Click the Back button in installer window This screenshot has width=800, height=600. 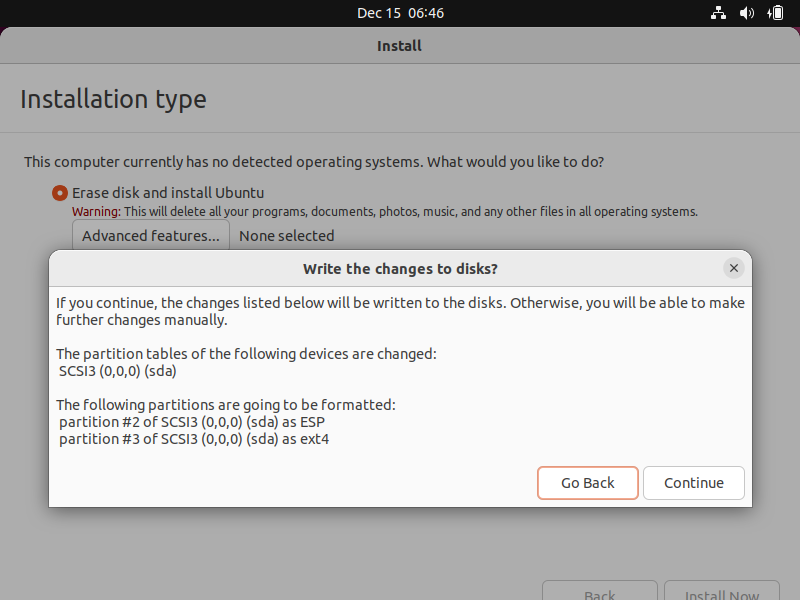pyautogui.click(x=599, y=592)
